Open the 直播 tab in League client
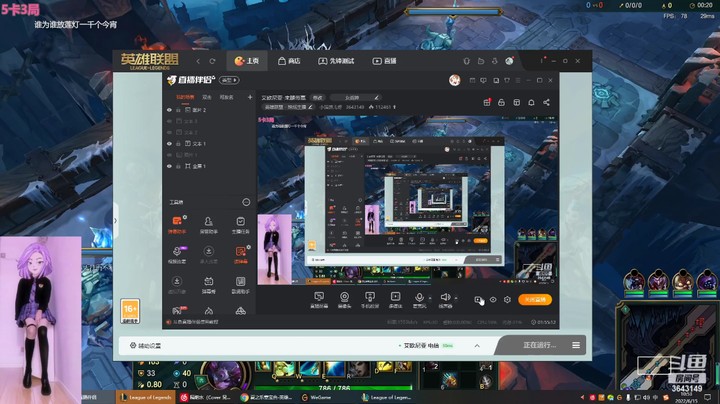The height and width of the screenshot is (404, 720). (384, 61)
